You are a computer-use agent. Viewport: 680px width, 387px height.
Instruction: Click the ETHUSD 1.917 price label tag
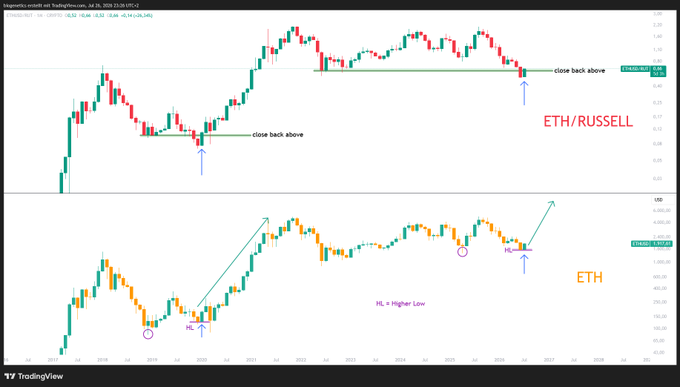(x=652, y=244)
